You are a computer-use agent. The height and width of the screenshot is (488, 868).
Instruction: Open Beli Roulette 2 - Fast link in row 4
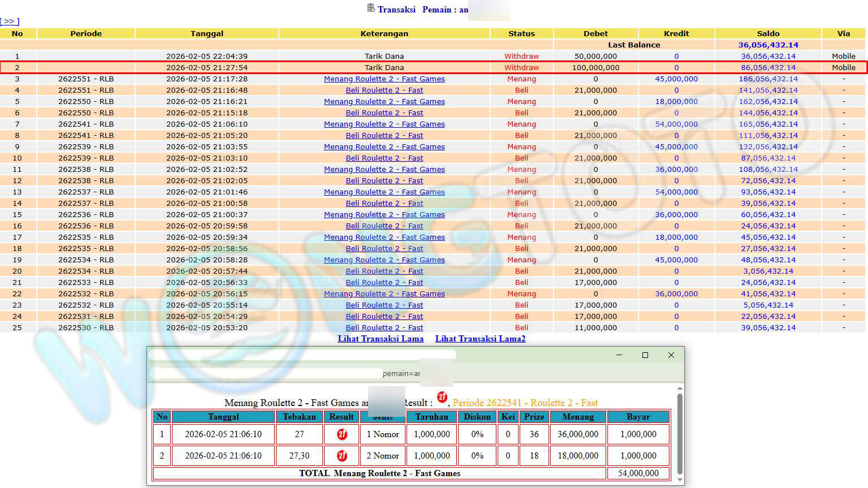coord(384,90)
